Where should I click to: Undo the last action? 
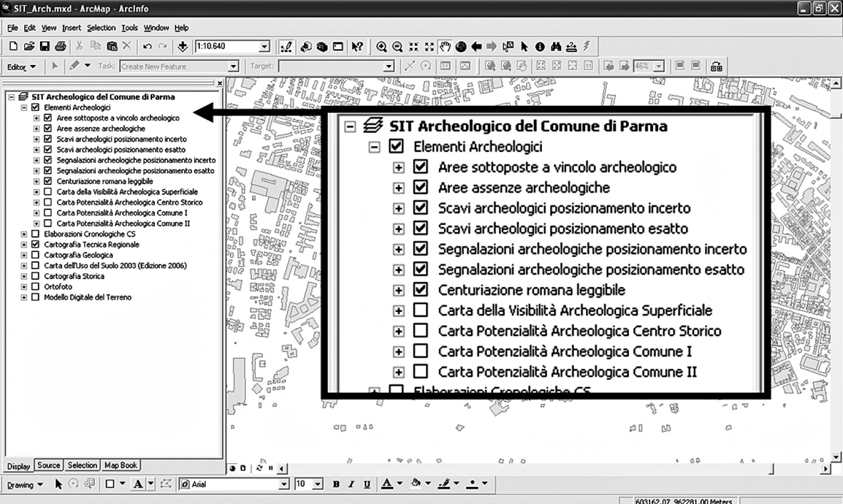tap(147, 46)
